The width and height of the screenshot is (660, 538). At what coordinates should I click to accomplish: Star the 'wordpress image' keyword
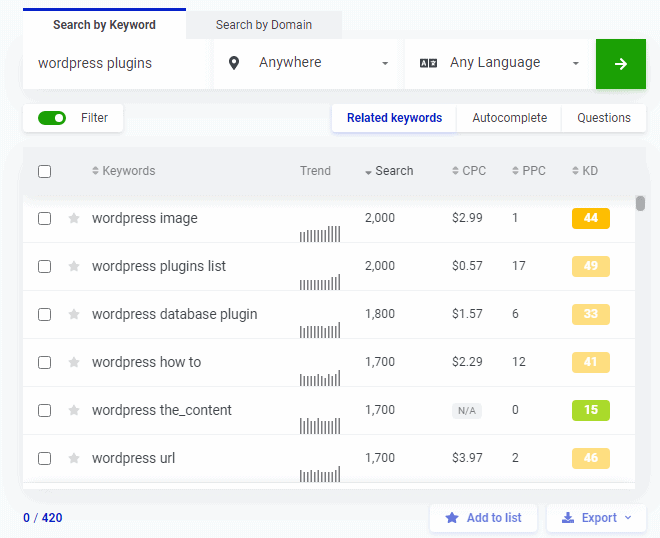74,218
